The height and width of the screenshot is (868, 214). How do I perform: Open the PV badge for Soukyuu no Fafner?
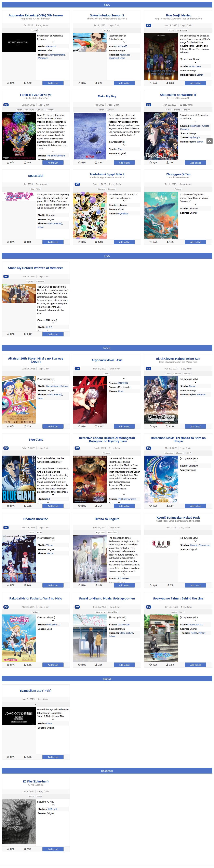148,607
